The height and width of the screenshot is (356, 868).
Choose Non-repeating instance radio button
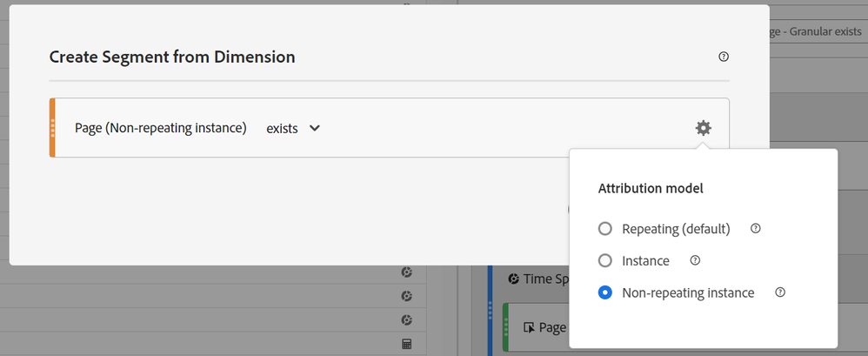(605, 292)
